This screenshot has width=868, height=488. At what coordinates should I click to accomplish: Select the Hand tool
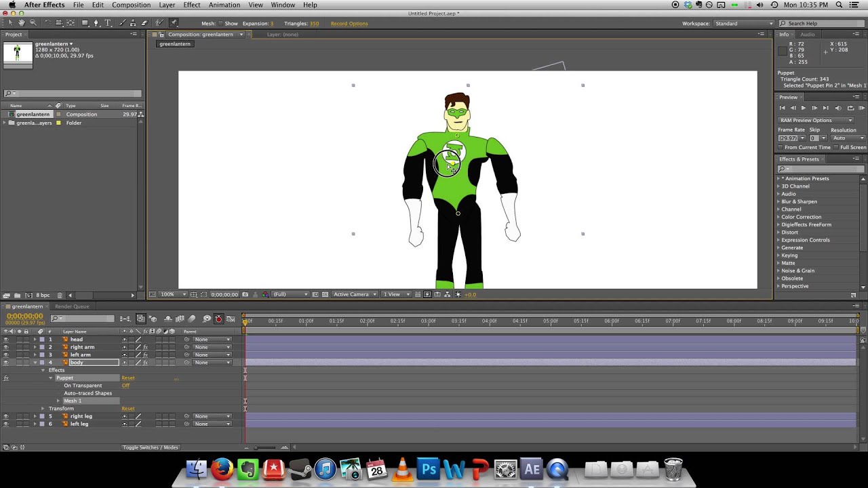(x=22, y=23)
